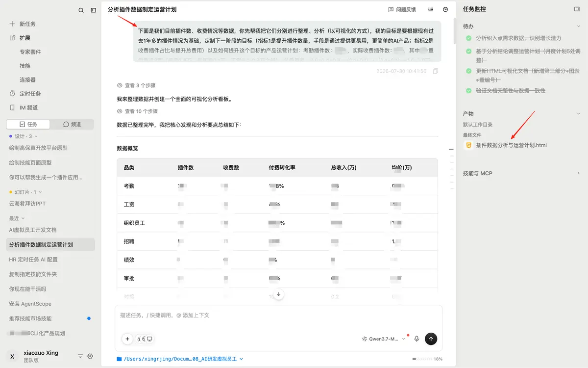Jump to the bottom with the down-arrow button

tap(279, 294)
